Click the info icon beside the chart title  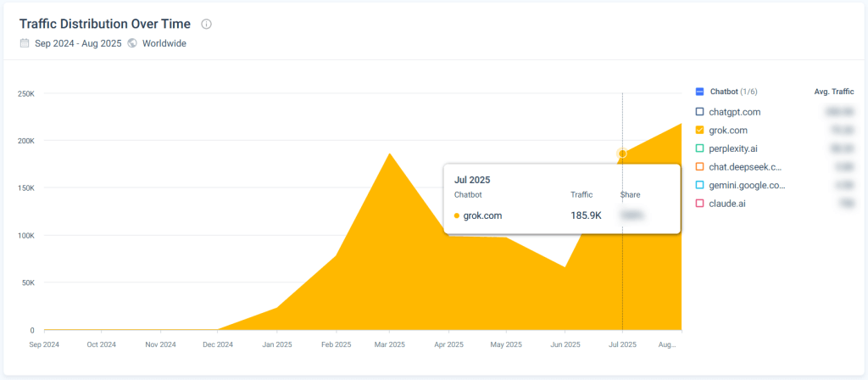(x=207, y=25)
